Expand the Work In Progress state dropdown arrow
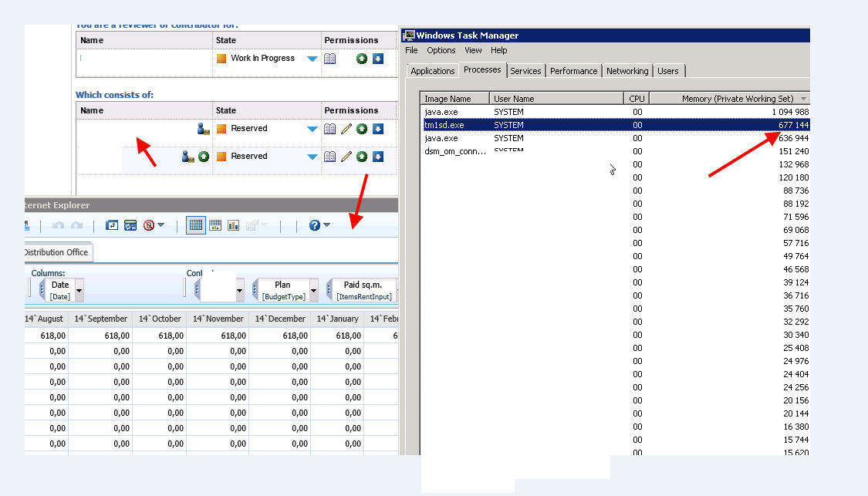868x496 pixels. click(312, 59)
